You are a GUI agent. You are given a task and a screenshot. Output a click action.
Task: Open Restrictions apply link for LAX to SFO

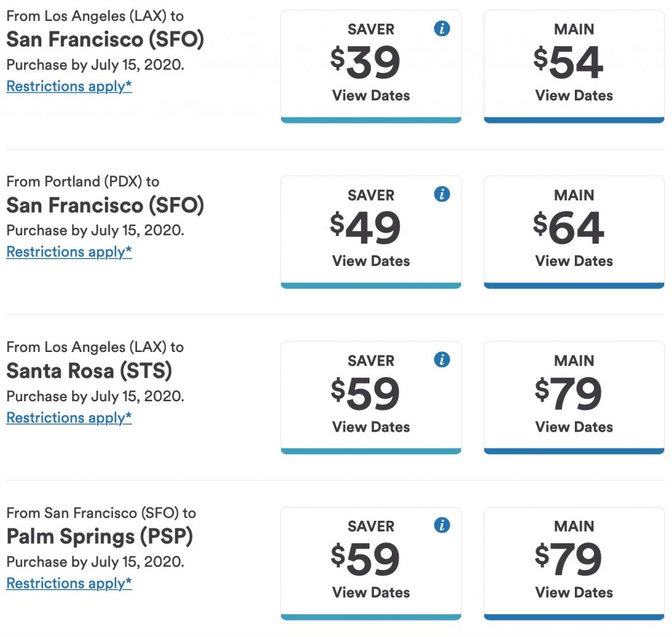tap(69, 86)
